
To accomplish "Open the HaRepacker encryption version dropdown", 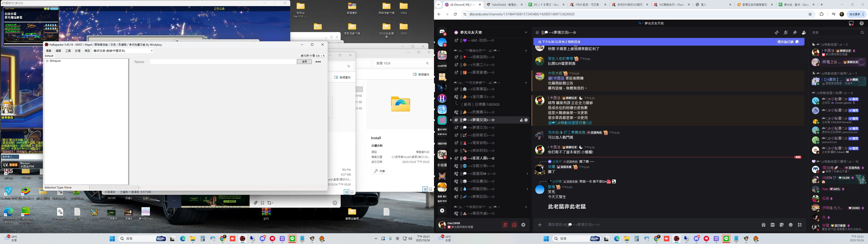I will (x=152, y=51).
